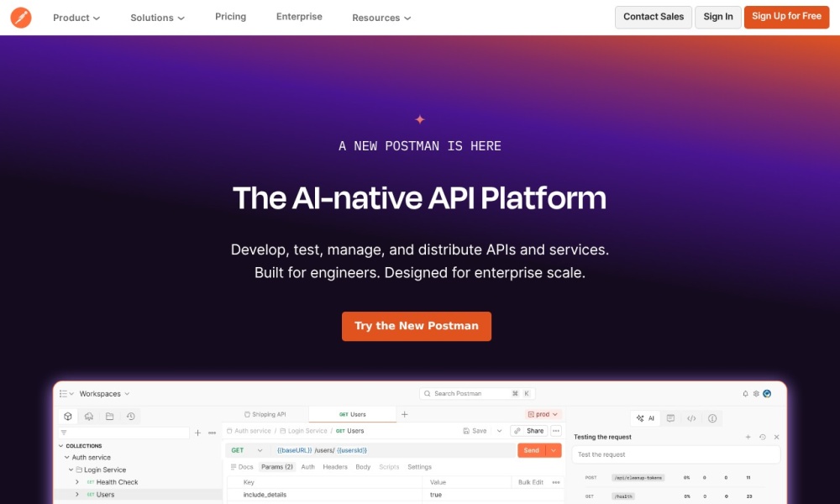The height and width of the screenshot is (504, 840).
Task: Click Auth service in breadcrumb
Action: [x=249, y=431]
